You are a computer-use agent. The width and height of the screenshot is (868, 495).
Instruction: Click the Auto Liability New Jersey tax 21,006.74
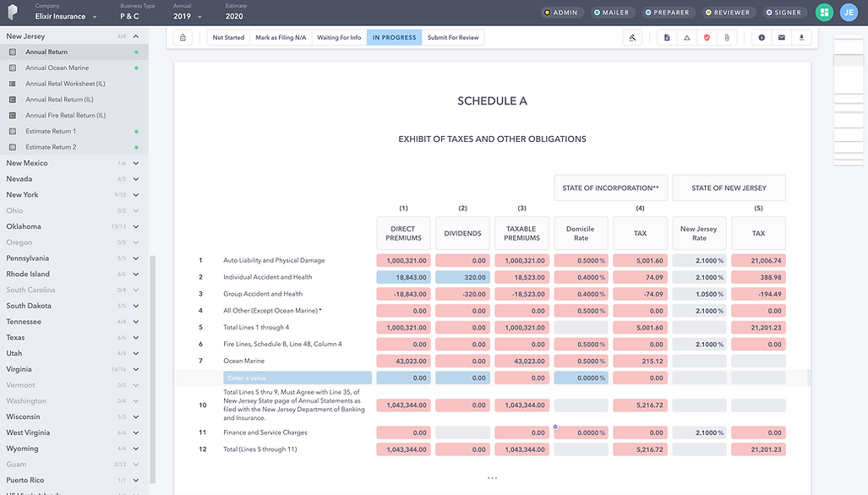pos(758,260)
